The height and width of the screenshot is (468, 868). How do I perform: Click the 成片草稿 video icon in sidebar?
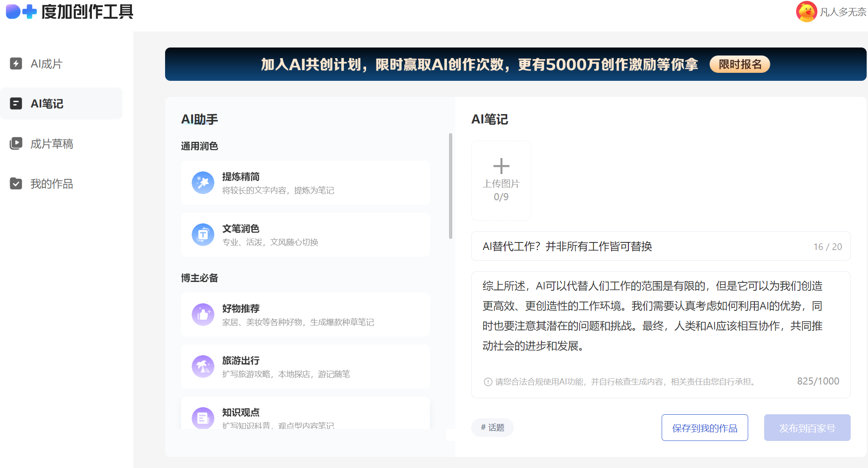click(16, 143)
